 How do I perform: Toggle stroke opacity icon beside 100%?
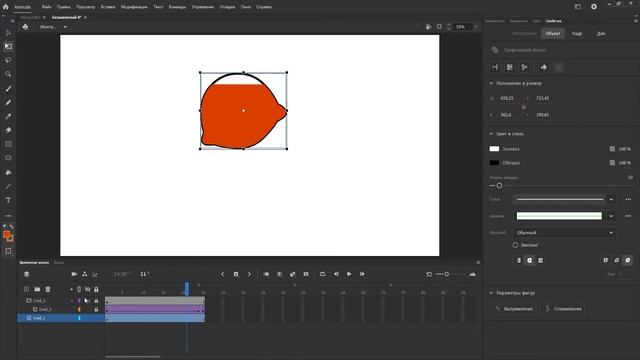(x=612, y=163)
